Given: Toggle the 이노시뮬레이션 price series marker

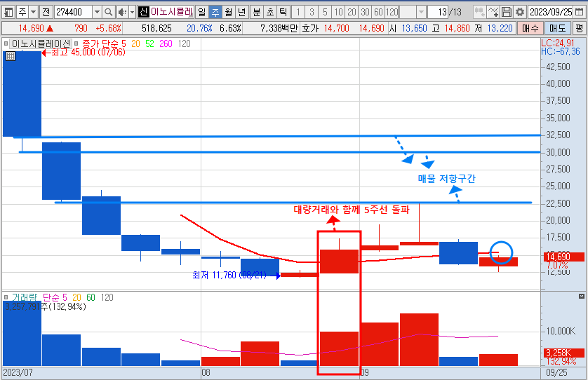Looking at the screenshot, I should click(x=6, y=44).
